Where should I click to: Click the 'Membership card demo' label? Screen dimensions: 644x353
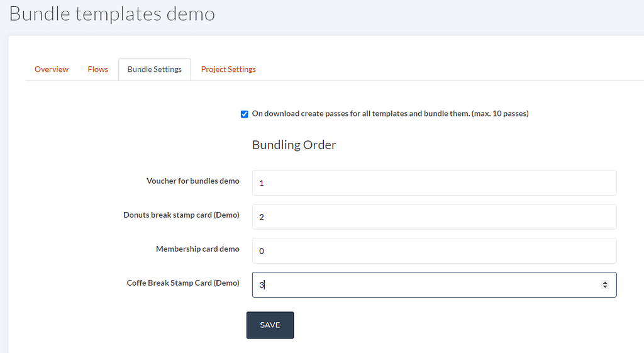pos(197,249)
